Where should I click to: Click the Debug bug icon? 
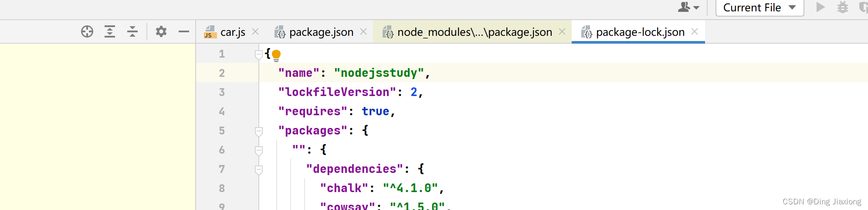pos(843,7)
